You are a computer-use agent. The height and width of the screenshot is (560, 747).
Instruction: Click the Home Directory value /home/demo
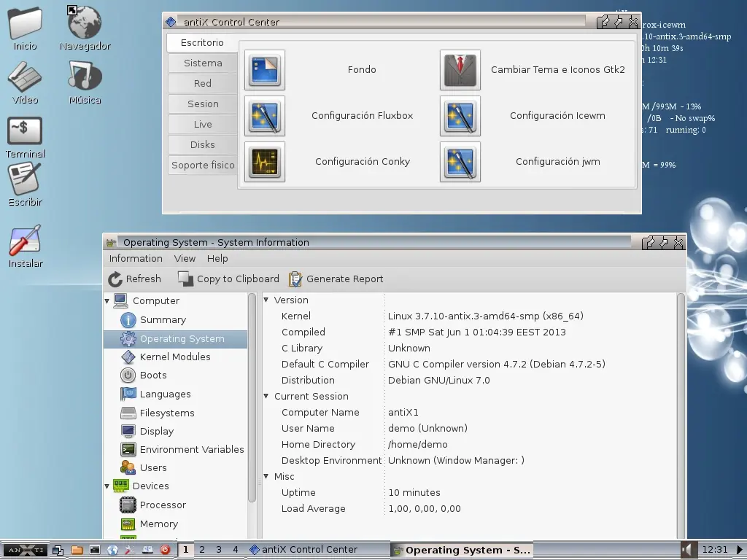pos(418,445)
